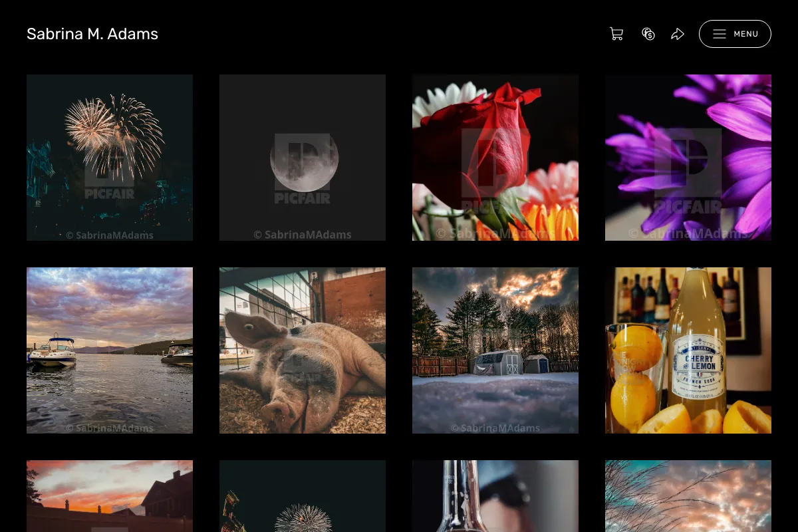
Task: Open the fireworks photo thumbnail
Action: coord(110,158)
